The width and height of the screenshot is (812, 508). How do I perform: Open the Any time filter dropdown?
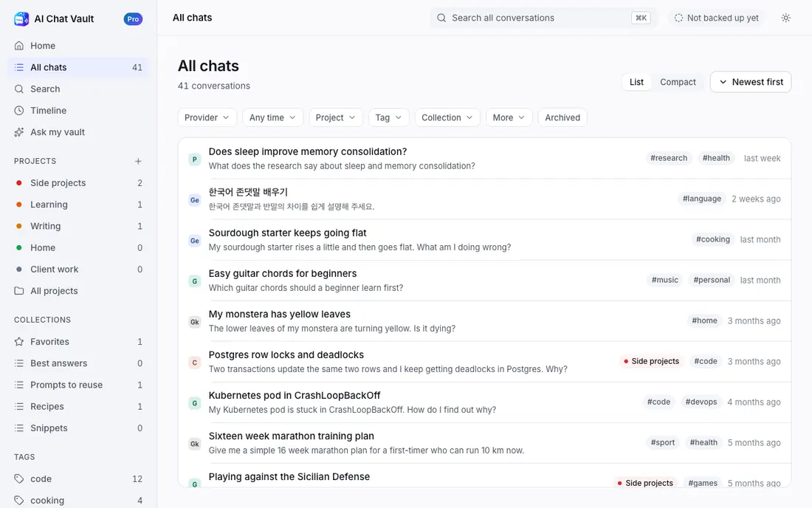pos(272,117)
